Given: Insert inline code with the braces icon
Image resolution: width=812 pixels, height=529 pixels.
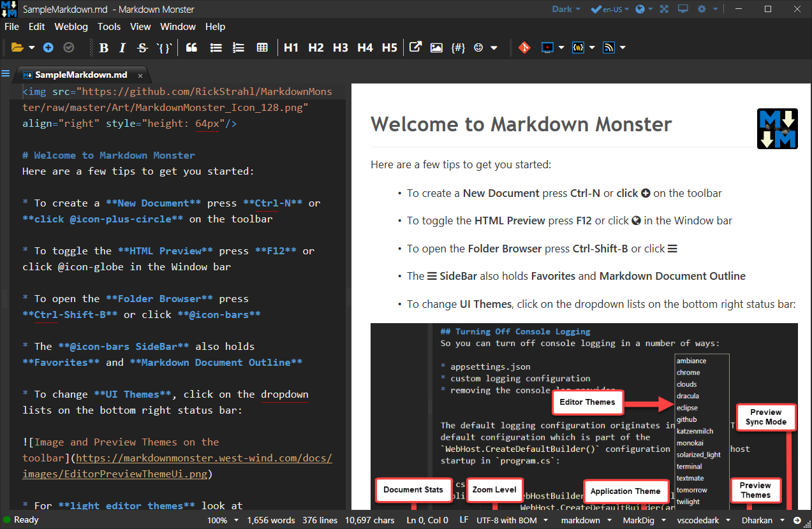Looking at the screenshot, I should (x=165, y=47).
